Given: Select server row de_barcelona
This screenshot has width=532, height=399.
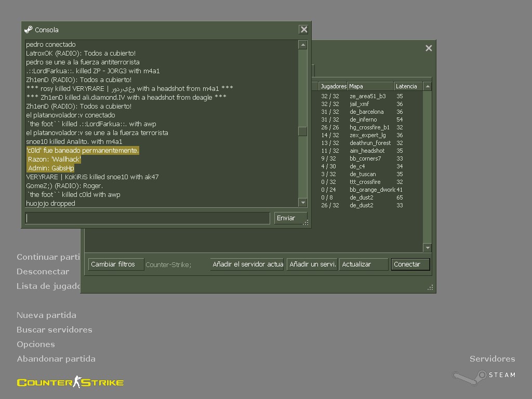Looking at the screenshot, I should point(367,112).
